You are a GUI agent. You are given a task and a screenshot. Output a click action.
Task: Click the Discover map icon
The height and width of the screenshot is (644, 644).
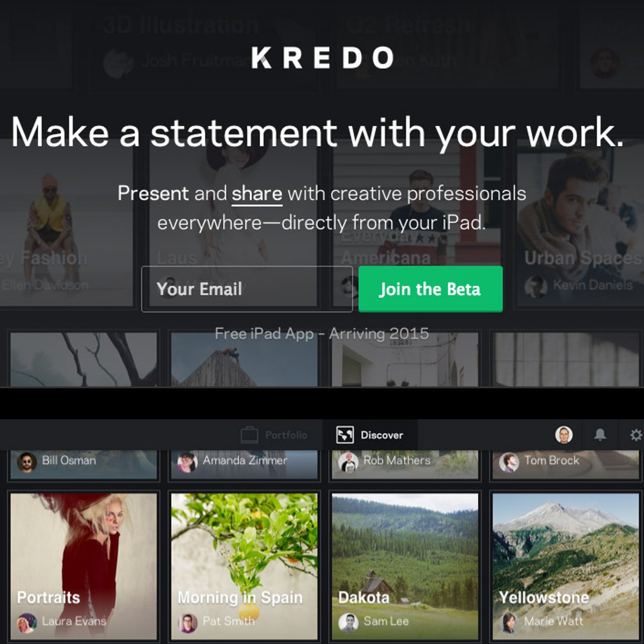click(x=345, y=435)
